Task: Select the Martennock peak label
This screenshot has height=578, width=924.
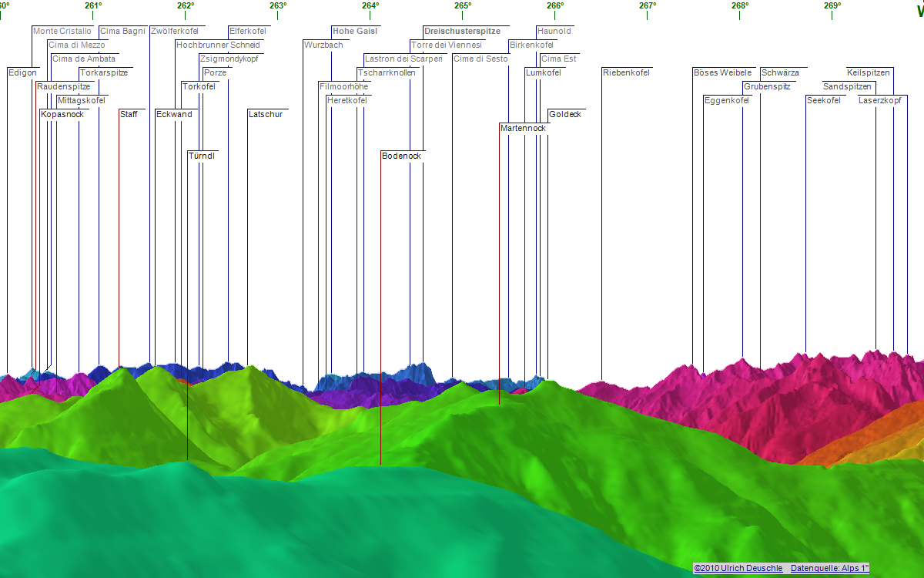Action: click(x=523, y=129)
